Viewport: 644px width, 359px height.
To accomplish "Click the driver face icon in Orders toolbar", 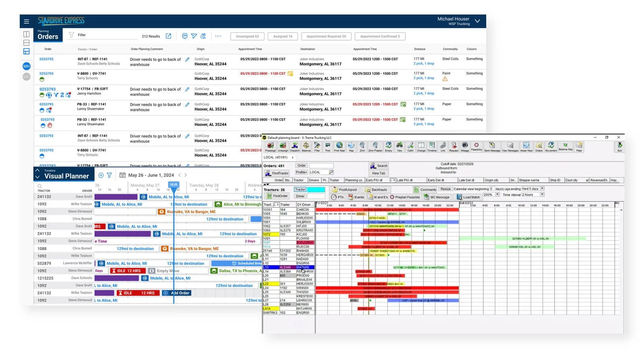I will point(185,36).
